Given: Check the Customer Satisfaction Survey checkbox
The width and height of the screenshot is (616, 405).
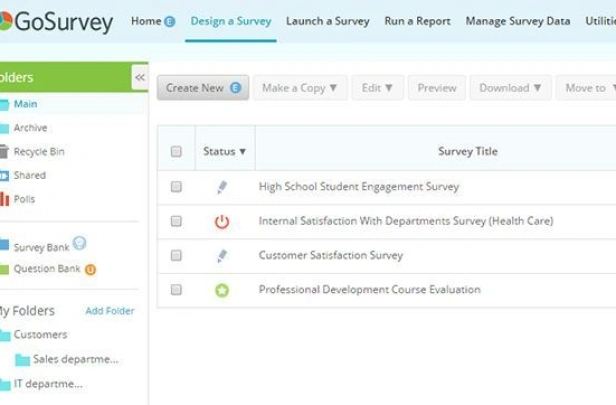Looking at the screenshot, I should 176,256.
